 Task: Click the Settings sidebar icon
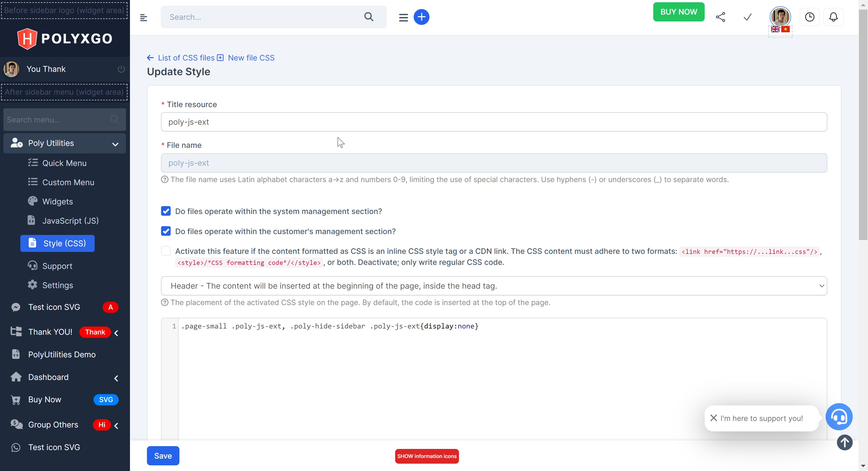click(x=32, y=285)
